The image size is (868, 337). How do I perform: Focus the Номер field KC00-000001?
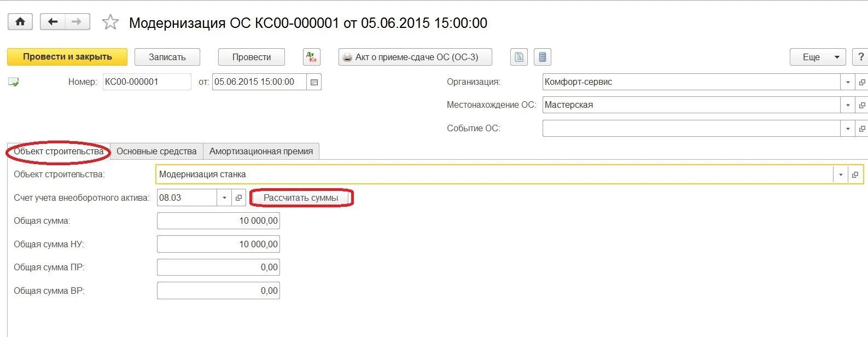pyautogui.click(x=147, y=82)
